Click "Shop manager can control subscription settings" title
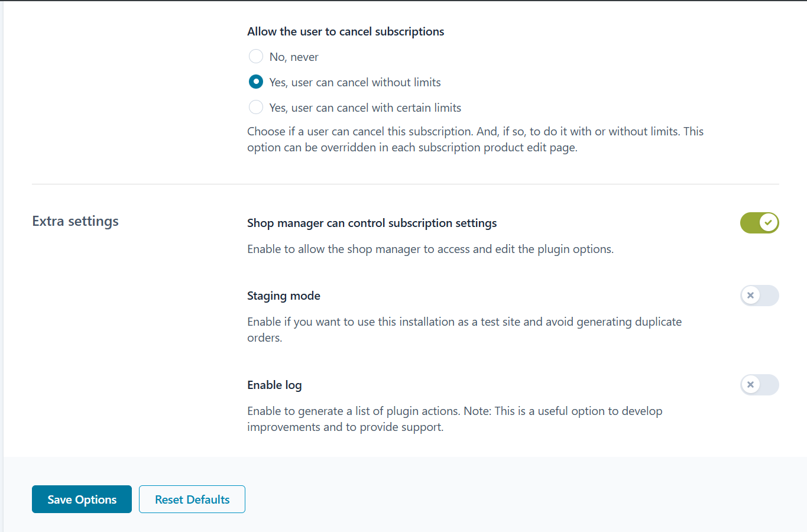807x532 pixels. pyautogui.click(x=372, y=223)
